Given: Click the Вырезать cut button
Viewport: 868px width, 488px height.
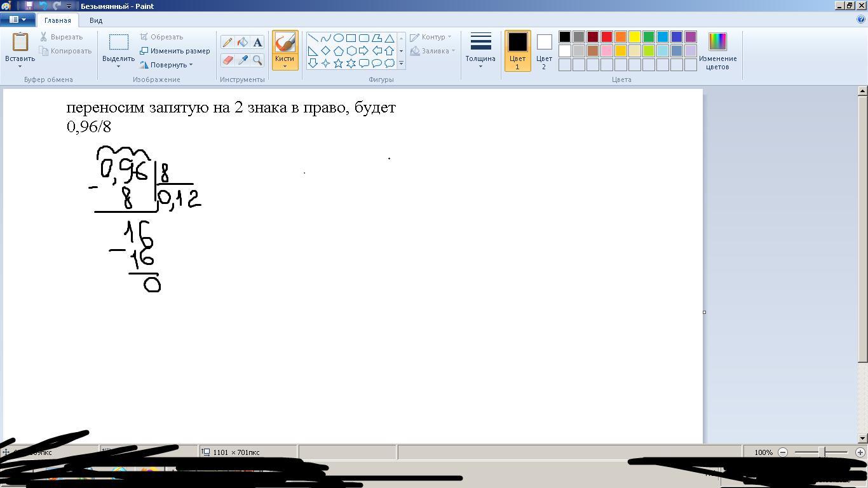Looking at the screenshot, I should point(61,37).
